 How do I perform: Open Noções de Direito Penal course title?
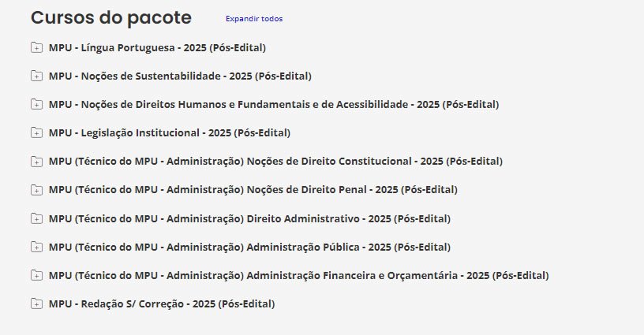pos(253,189)
